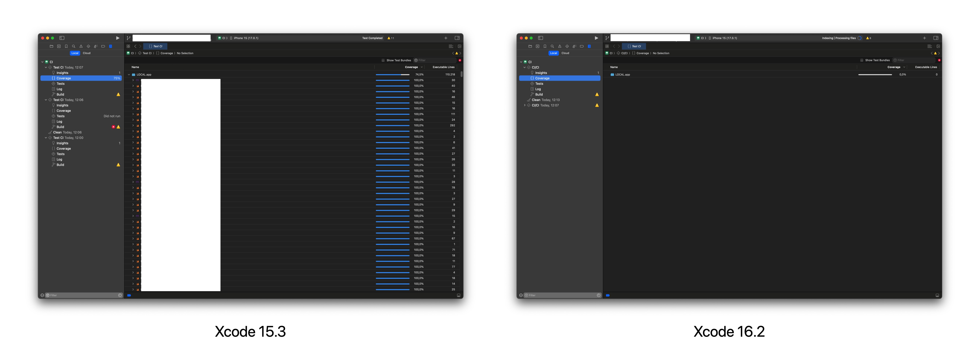Screen dimensions: 980x364
Task: Switch to the Cloud reports in the Xcode 16.2 window
Action: (565, 53)
